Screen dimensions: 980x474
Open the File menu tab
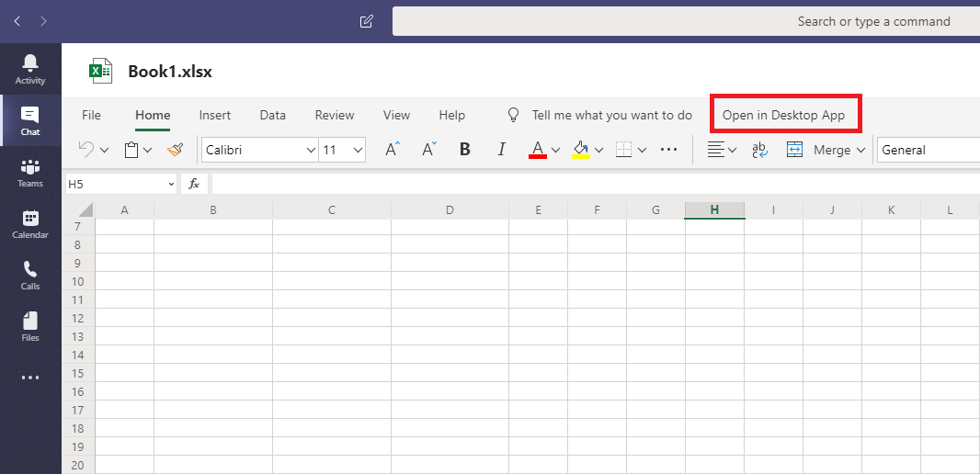[x=91, y=115]
